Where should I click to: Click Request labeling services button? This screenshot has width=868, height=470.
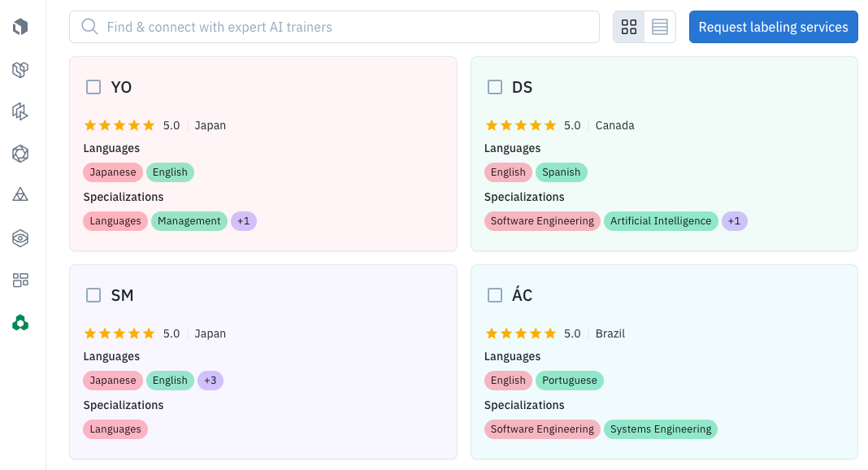[x=774, y=27]
